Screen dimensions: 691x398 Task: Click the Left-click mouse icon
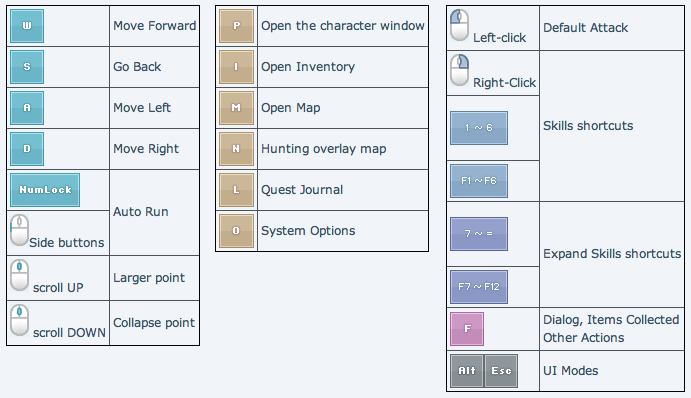[x=459, y=25]
